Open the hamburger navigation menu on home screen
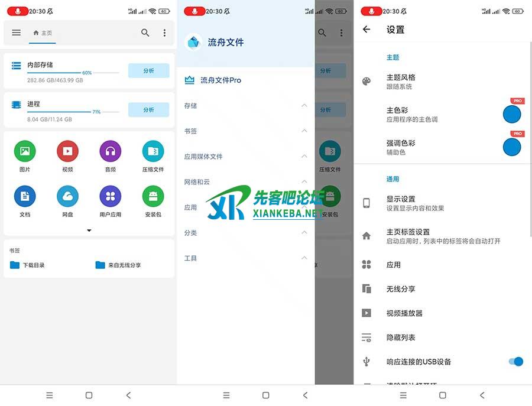This screenshot has height=406, width=532. (x=17, y=33)
